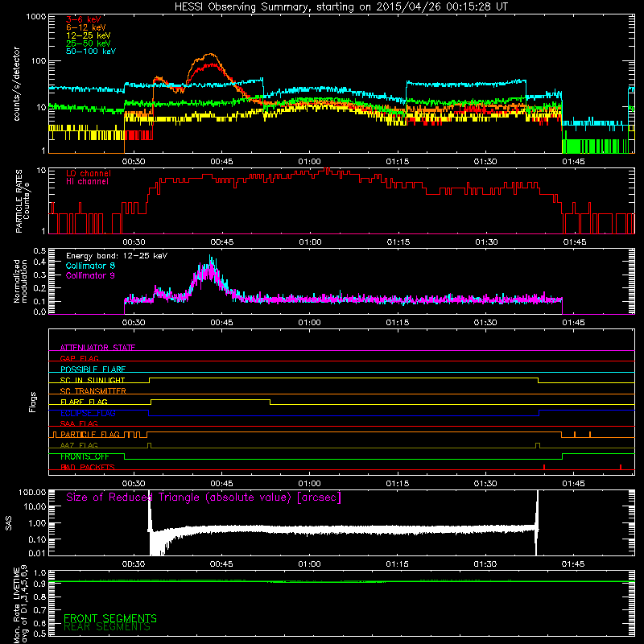Select the POSSIBLE FLARE flag label
Screen dimensions: 644x644
click(x=93, y=369)
